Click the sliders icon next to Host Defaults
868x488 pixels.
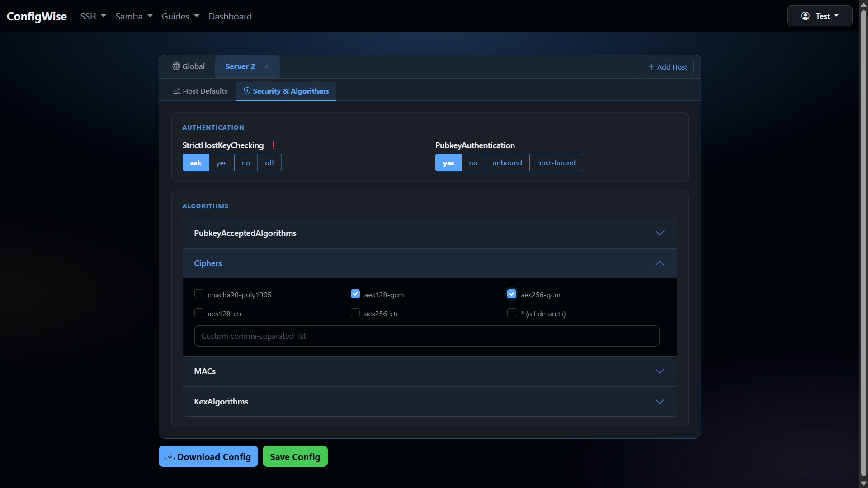(x=177, y=91)
